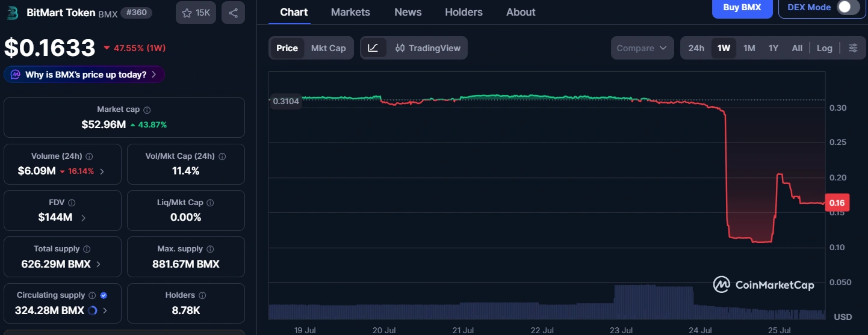This screenshot has width=868, height=335.
Task: Click the $6.09M volume value
Action: tap(37, 171)
